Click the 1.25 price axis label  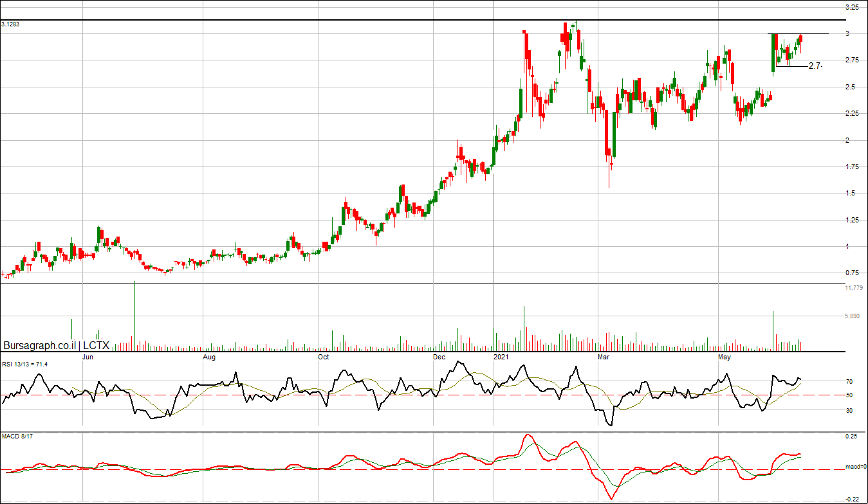coord(852,221)
